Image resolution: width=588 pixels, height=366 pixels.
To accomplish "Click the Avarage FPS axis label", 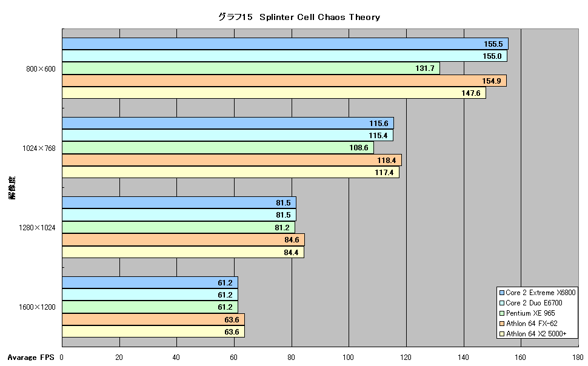I will [31, 358].
